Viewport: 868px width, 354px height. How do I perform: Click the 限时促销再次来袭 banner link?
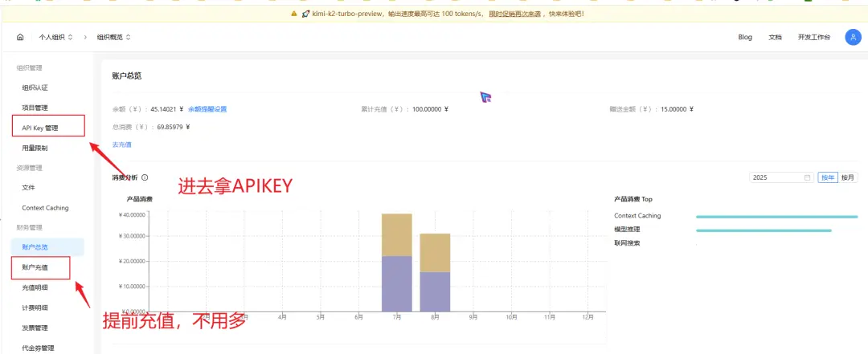[x=515, y=14]
